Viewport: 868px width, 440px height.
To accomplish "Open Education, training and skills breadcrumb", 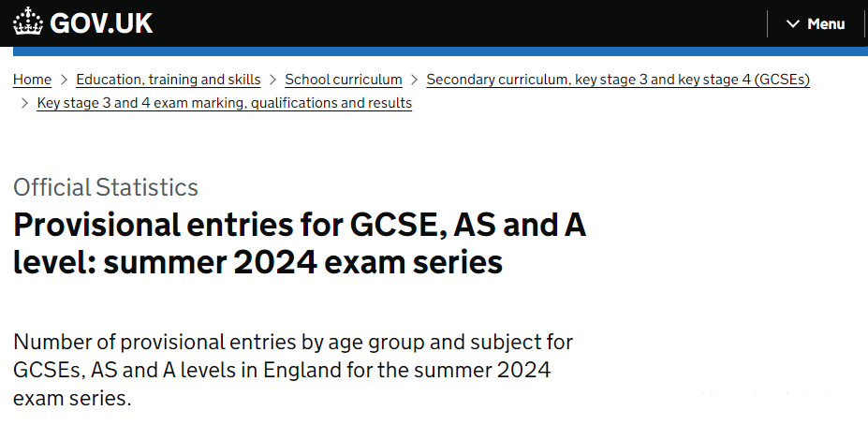I will click(x=169, y=80).
